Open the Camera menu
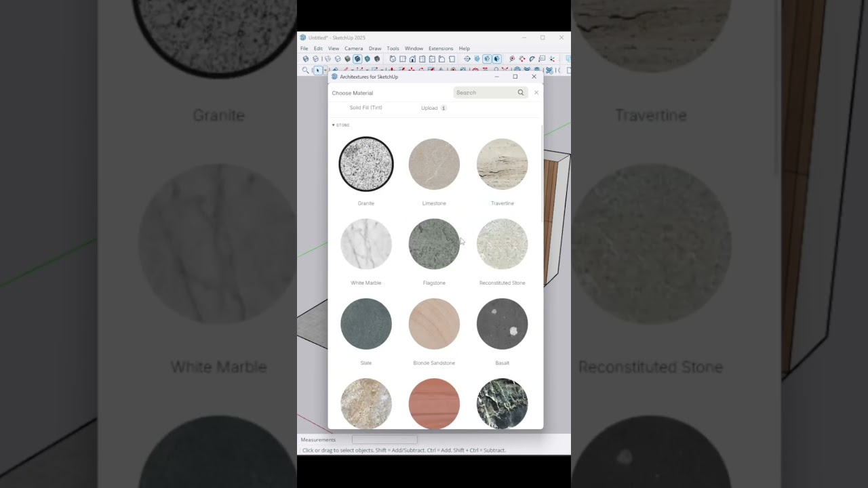Viewport: 868px width, 488px height. (x=353, y=49)
